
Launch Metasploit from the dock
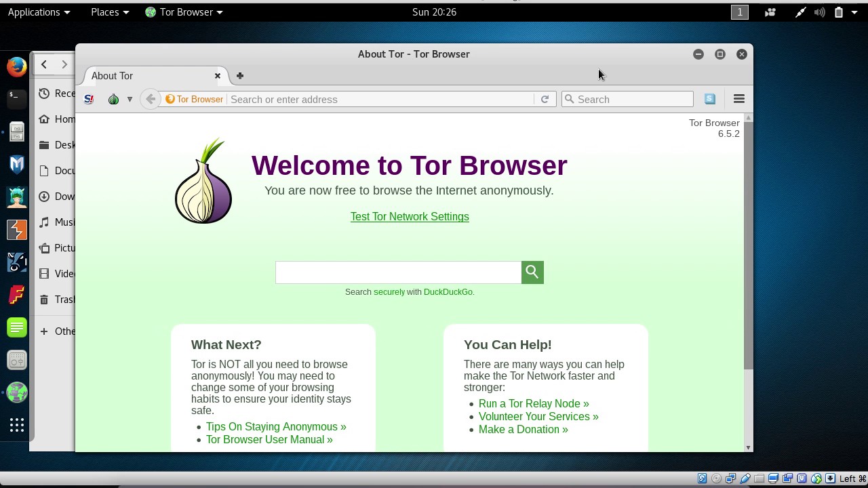point(17,164)
